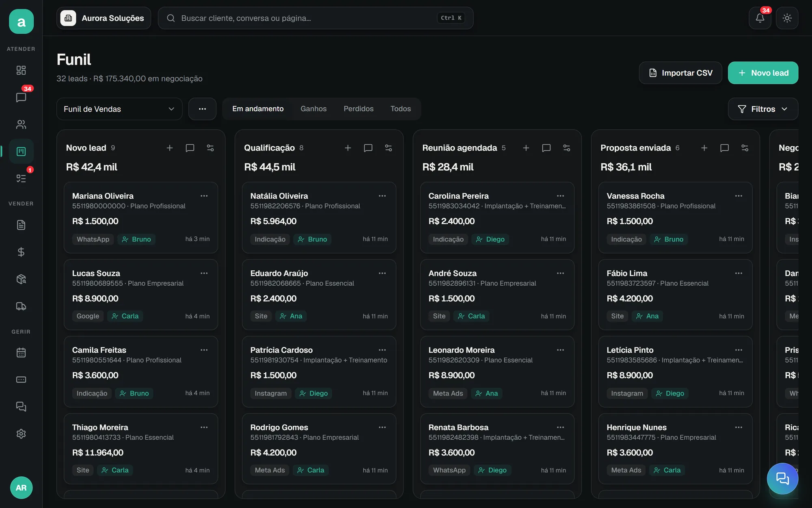This screenshot has height=508, width=812.
Task: Open conversations icon with 34 badge
Action: tap(21, 97)
